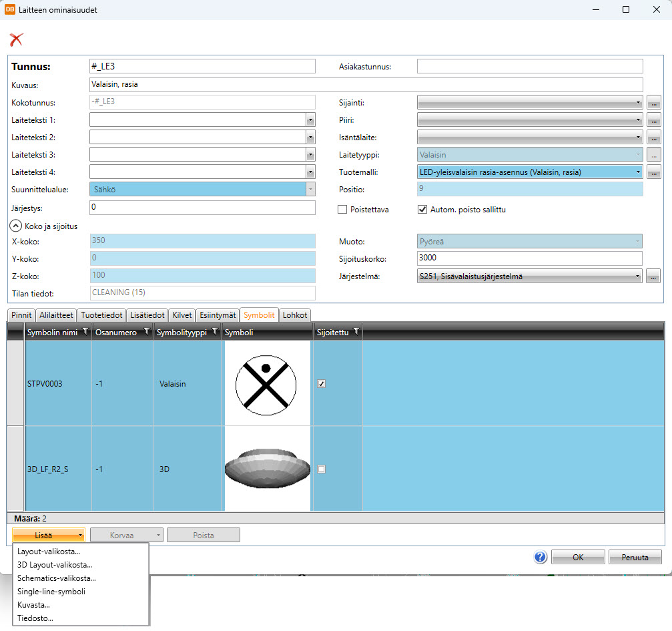Uncheck Autom. poisto sallittu checkbox
This screenshot has height=631, width=672.
coord(422,210)
